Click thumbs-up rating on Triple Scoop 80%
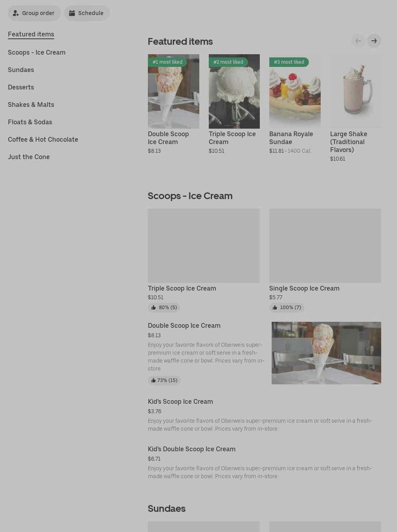The height and width of the screenshot is (532, 397). tap(164, 308)
